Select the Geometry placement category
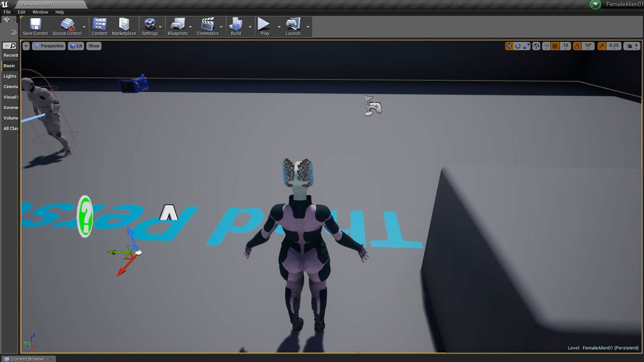644x362 pixels. [x=10, y=108]
